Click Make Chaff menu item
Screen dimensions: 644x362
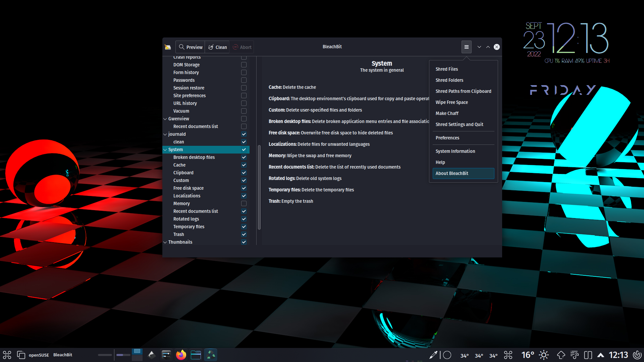point(463,113)
